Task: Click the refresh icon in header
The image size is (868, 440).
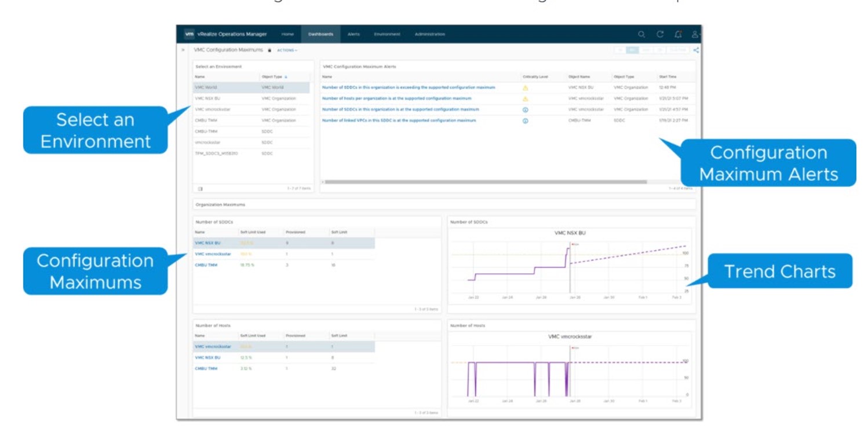Action: pyautogui.click(x=659, y=34)
